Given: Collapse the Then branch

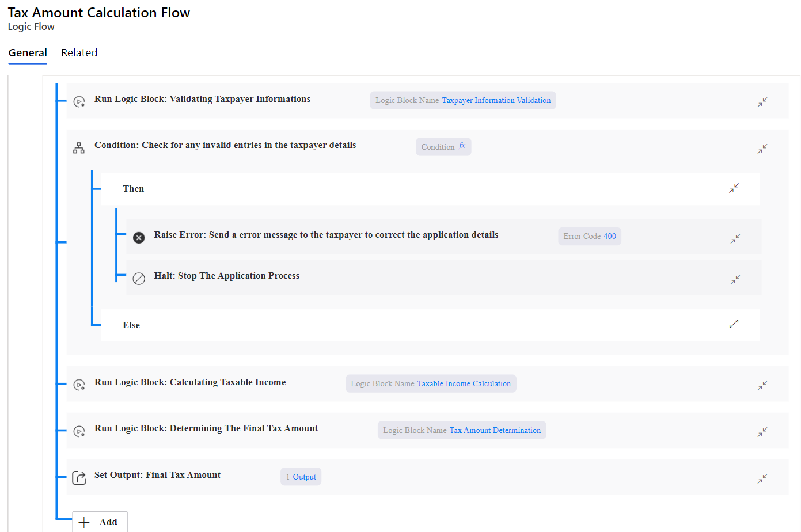Looking at the screenshot, I should pyautogui.click(x=734, y=188).
